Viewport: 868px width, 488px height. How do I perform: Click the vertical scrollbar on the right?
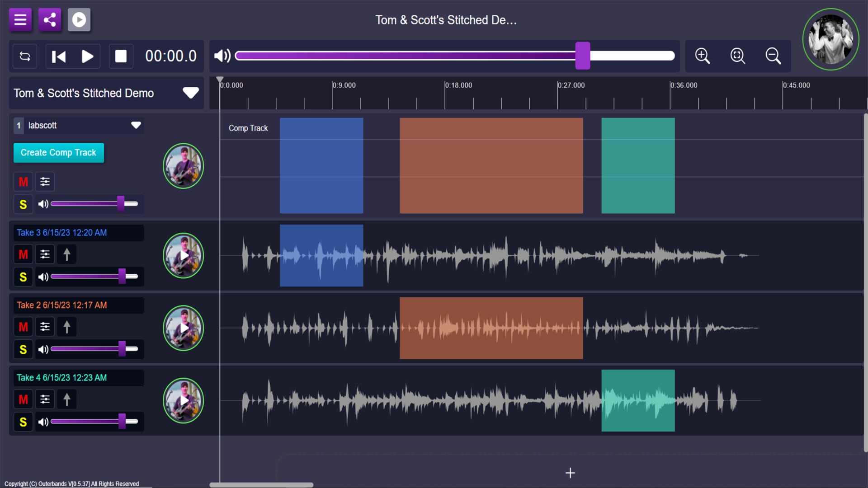(x=865, y=282)
